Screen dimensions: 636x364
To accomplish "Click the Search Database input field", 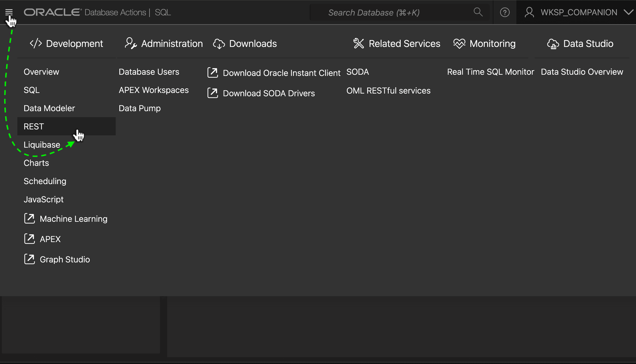I will click(399, 12).
